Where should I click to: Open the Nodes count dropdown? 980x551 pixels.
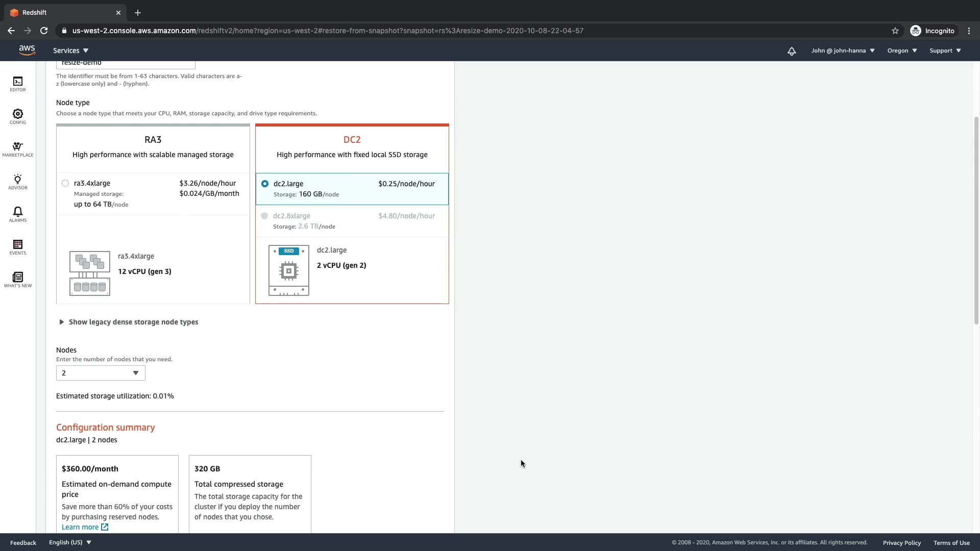[x=101, y=373]
